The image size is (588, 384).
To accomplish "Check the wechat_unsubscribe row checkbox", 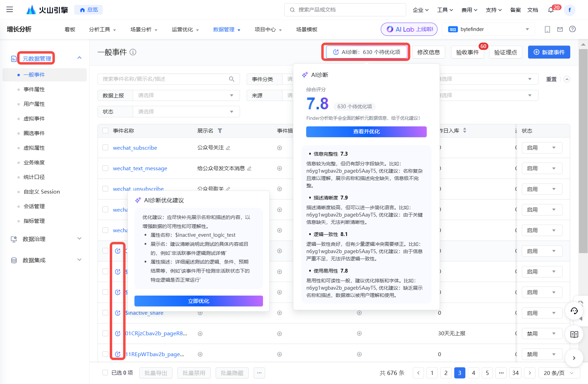I will click(106, 189).
